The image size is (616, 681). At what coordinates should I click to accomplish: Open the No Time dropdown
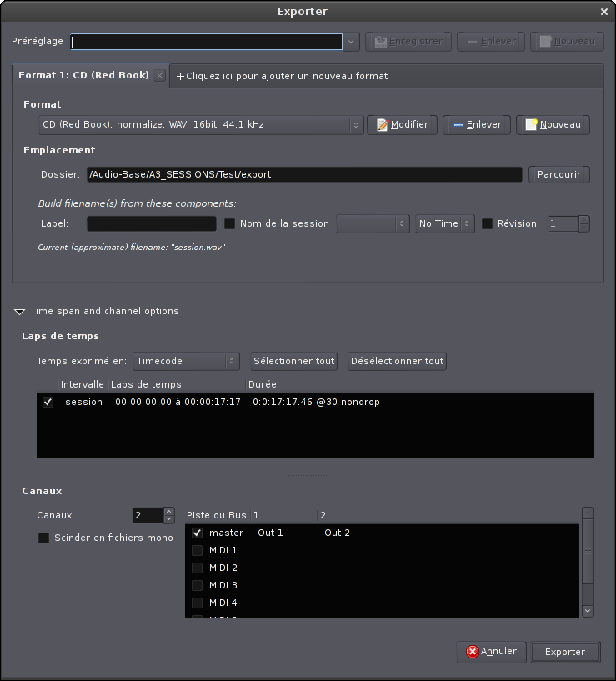pos(445,223)
